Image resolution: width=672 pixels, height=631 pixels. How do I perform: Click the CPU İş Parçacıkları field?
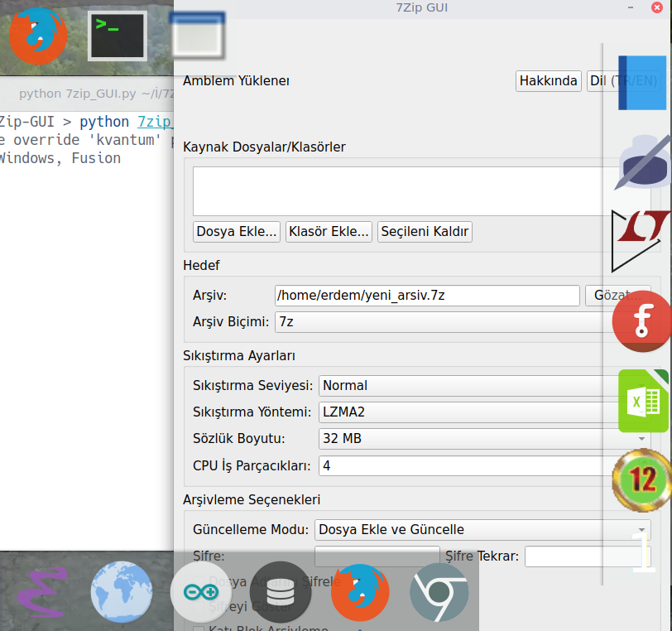pos(485,466)
